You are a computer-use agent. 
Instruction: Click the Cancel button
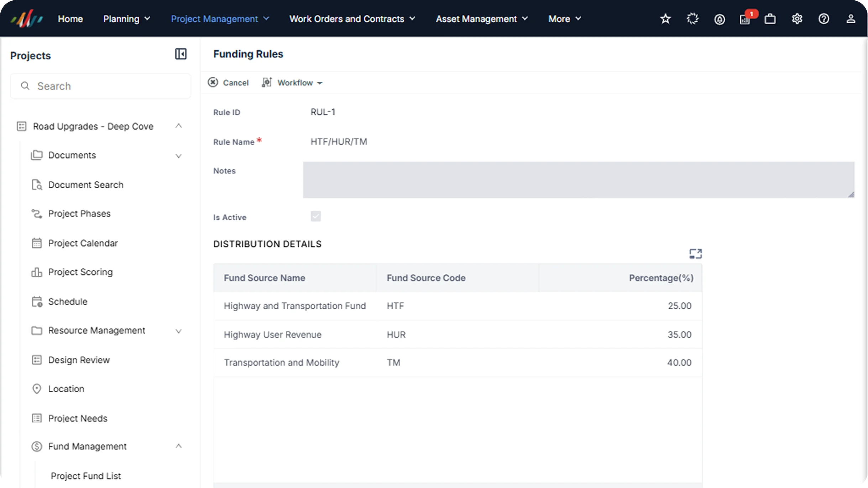[229, 83]
